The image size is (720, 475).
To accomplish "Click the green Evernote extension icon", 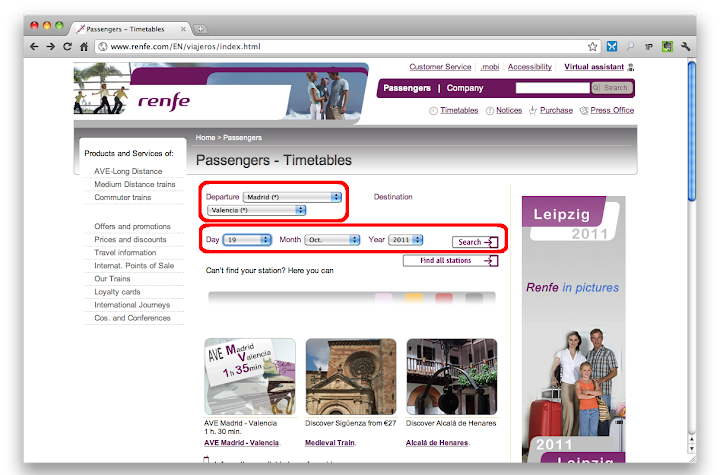I will [x=667, y=46].
